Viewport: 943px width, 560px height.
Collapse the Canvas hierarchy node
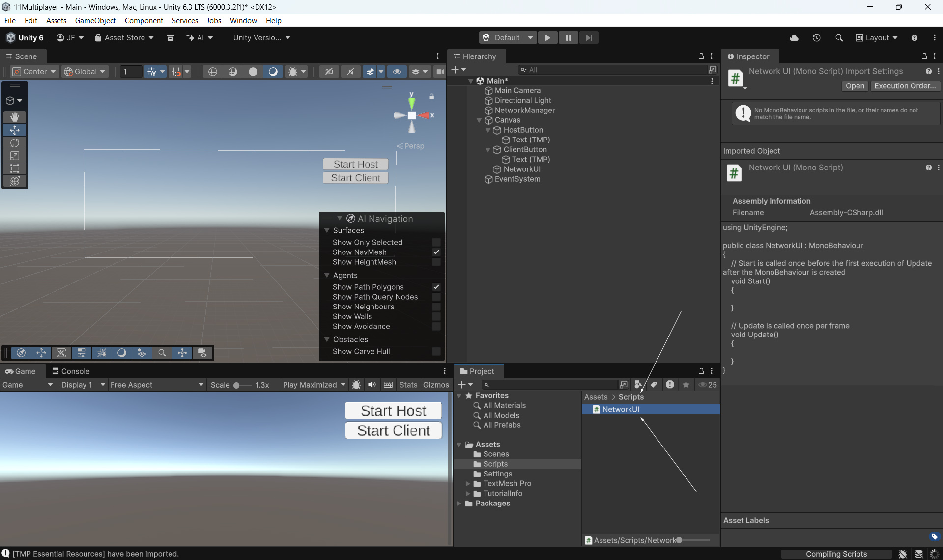(479, 120)
